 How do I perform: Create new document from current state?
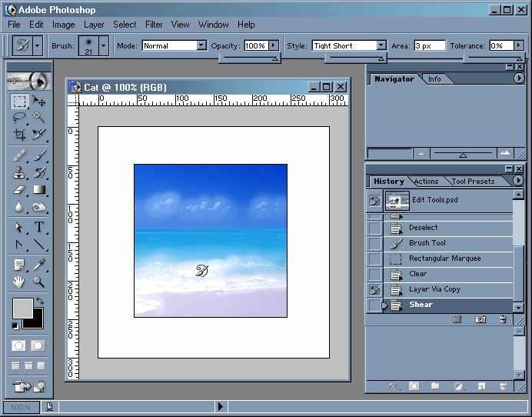(x=457, y=319)
